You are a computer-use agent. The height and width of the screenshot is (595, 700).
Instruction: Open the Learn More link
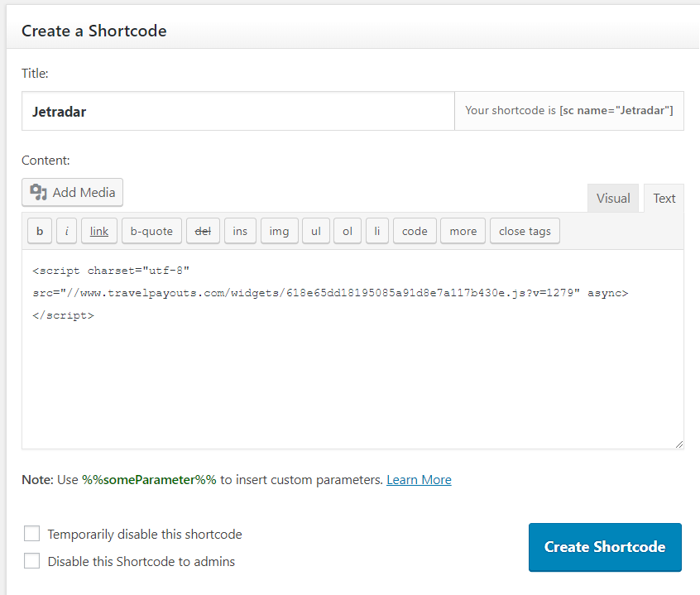(x=419, y=480)
